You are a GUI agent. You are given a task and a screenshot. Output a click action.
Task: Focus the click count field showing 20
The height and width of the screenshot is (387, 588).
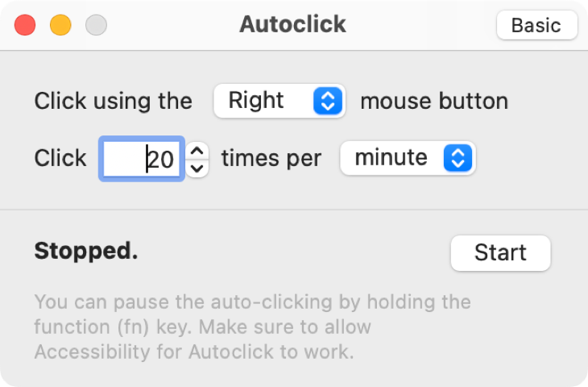point(142,158)
